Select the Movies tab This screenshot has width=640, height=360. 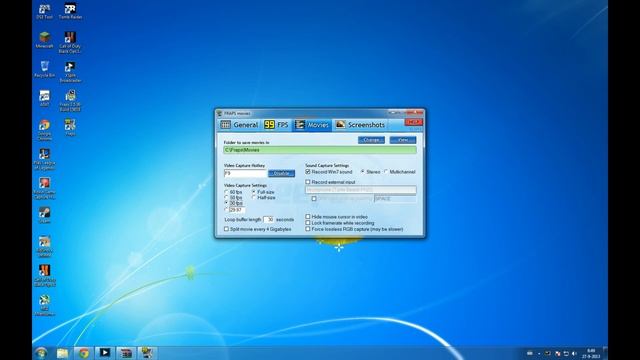click(312, 125)
